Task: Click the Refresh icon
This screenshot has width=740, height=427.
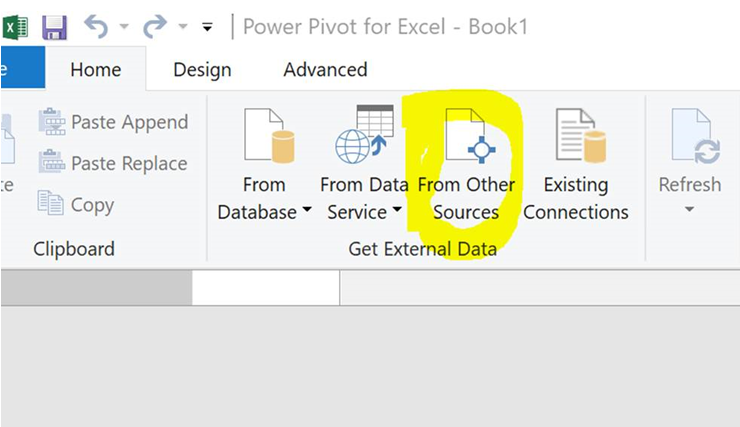Action: click(x=696, y=136)
